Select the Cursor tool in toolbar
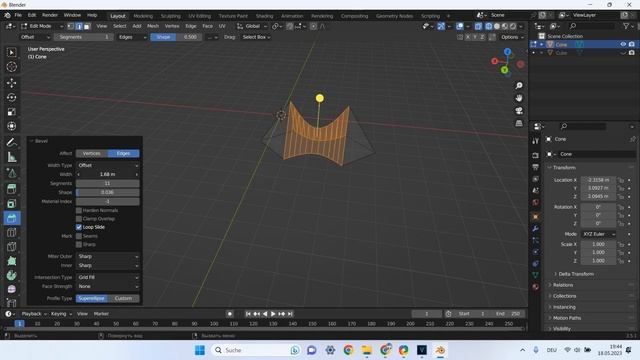The image size is (640, 360). (11, 67)
